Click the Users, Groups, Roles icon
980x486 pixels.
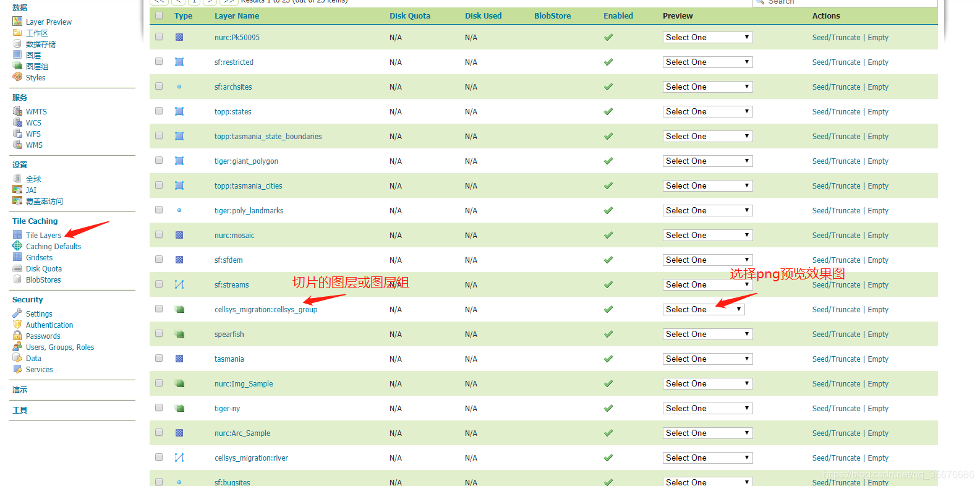17,347
